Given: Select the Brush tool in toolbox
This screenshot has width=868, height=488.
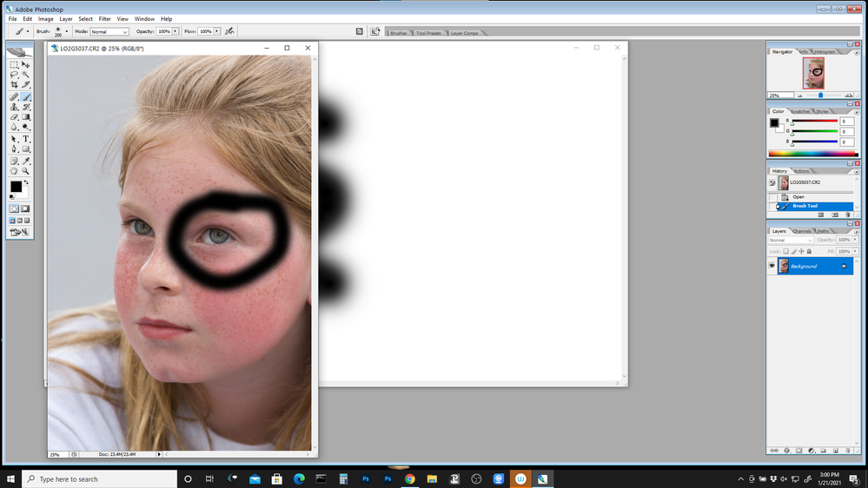Looking at the screenshot, I should (x=25, y=97).
